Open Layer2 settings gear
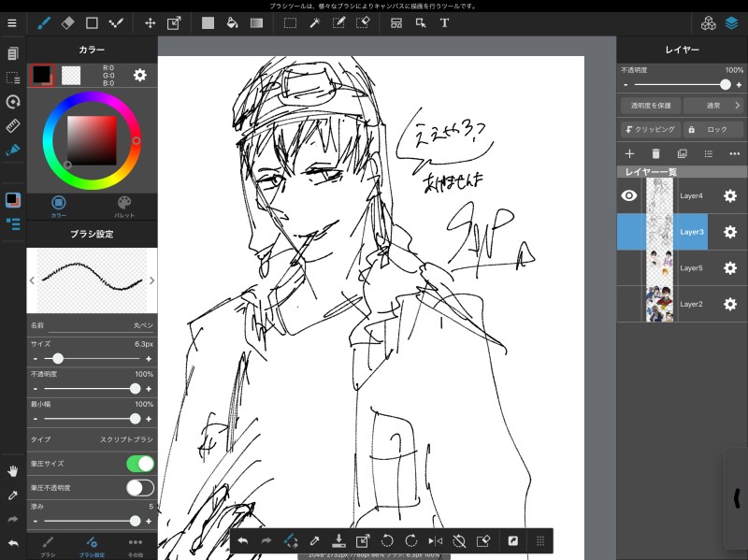The width and height of the screenshot is (748, 560). tap(730, 304)
